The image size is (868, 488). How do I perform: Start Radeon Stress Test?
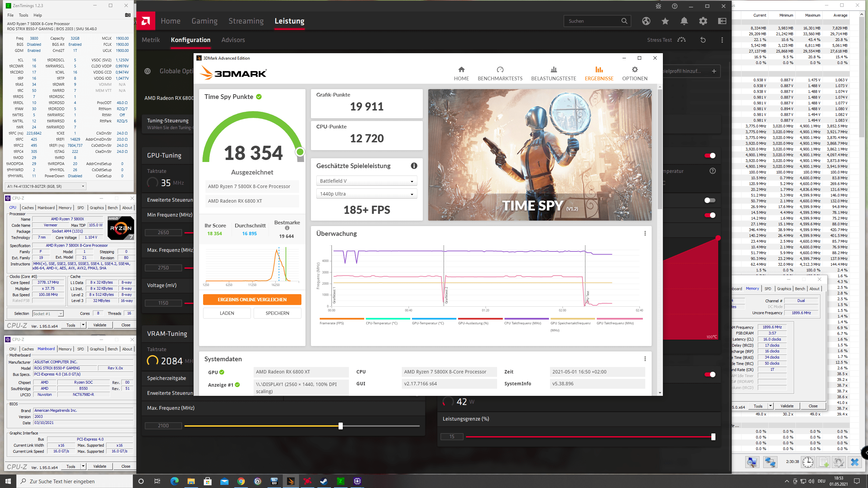[x=666, y=40]
